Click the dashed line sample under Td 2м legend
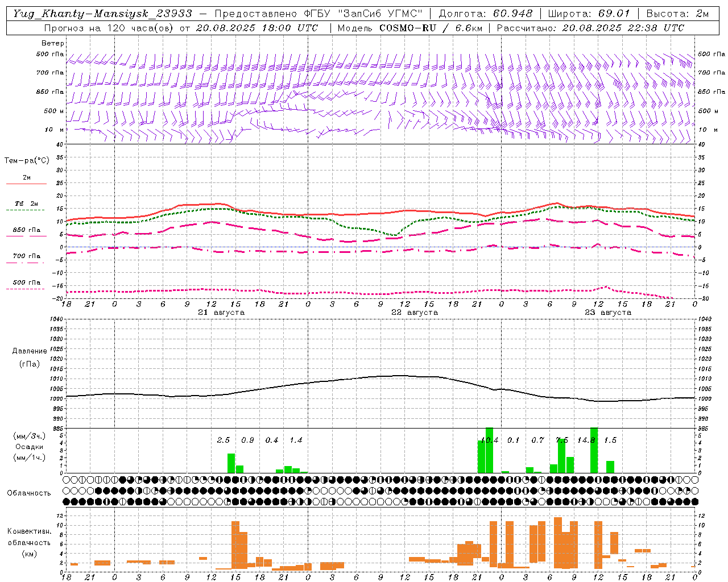 click(x=25, y=210)
